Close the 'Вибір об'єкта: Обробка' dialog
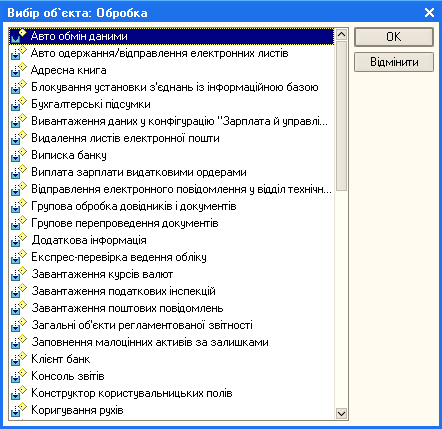 tap(429, 13)
